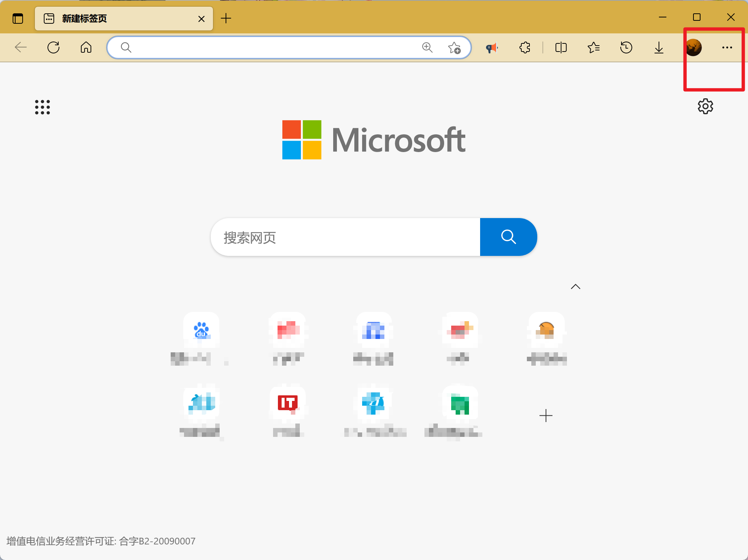Minimize the browser window
This screenshot has height=560, width=748.
click(x=663, y=17)
